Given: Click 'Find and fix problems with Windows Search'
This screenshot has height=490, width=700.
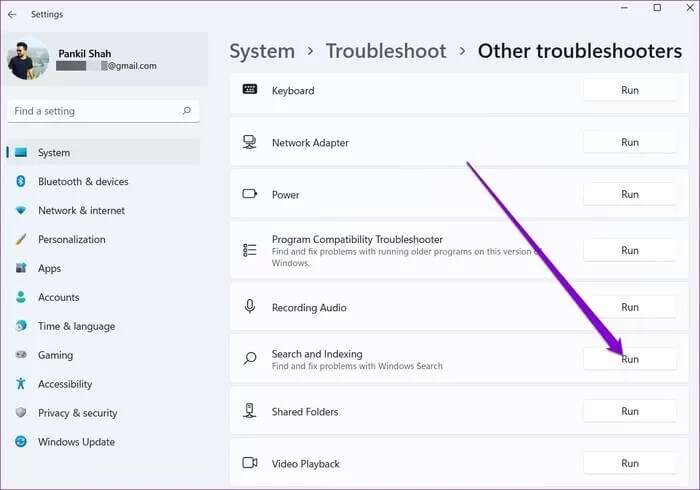Looking at the screenshot, I should pyautogui.click(x=357, y=366).
